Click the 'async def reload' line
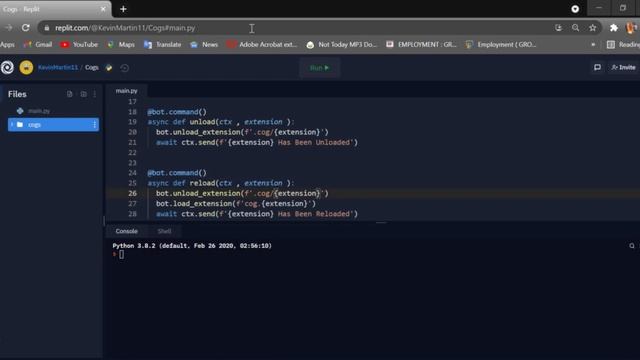Screen dimensions: 640x360 [221, 183]
